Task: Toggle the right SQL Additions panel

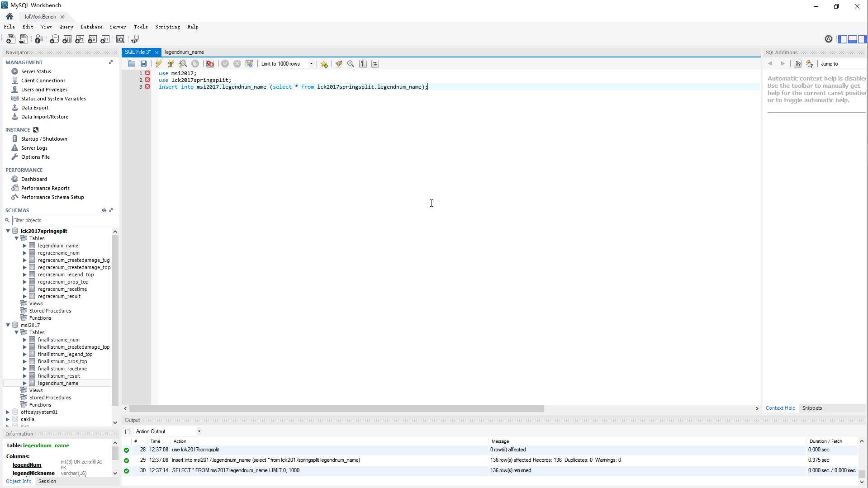Action: [x=862, y=39]
